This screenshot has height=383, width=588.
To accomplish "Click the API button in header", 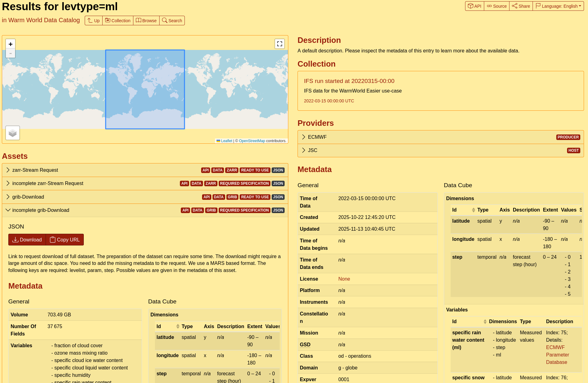I will (475, 6).
